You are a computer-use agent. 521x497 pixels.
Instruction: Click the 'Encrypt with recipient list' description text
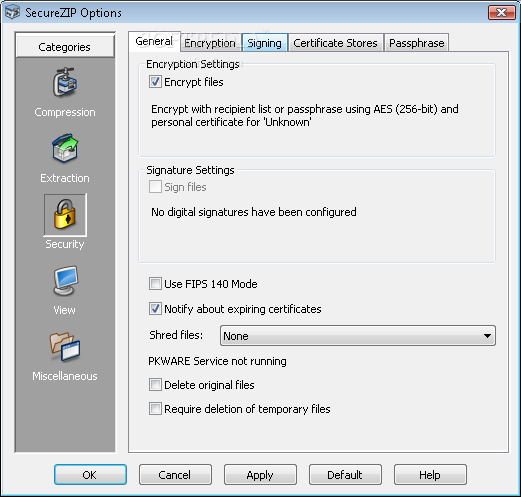pyautogui.click(x=305, y=115)
